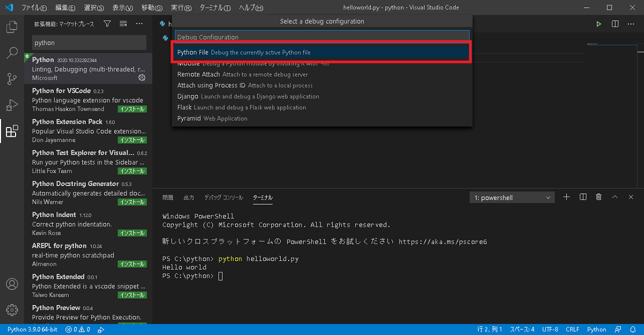The width and height of the screenshot is (644, 335).
Task: Select the Extensions icon in the sidebar
Action: (x=12, y=130)
